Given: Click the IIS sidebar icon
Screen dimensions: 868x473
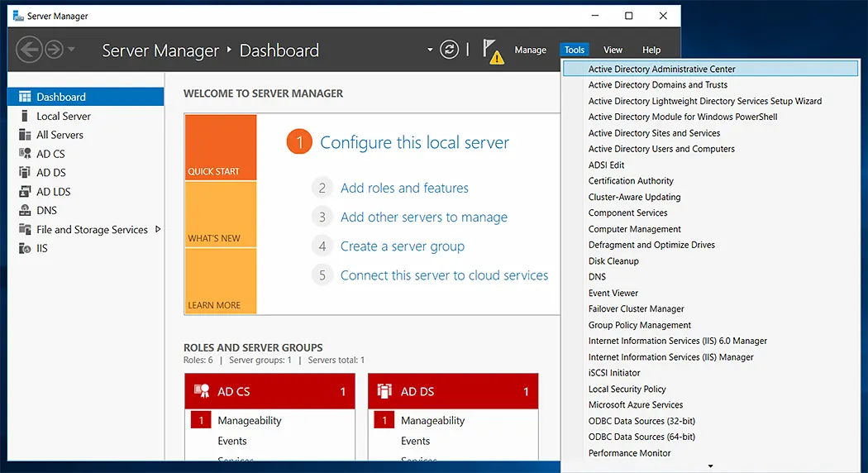Looking at the screenshot, I should [x=25, y=248].
